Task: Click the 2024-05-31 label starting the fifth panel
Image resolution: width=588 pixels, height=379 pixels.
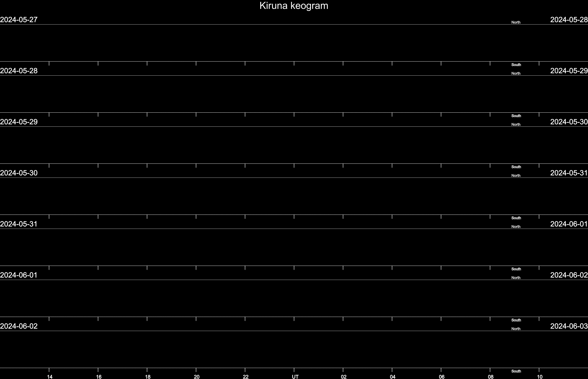Action: pyautogui.click(x=19, y=224)
